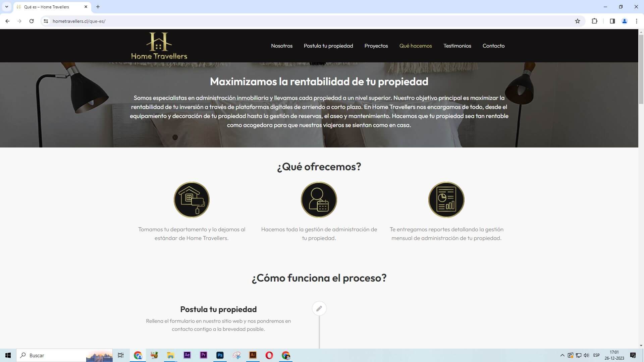Screen dimensions: 644x362
Task: Click the person with calendar icon
Action: [x=319, y=200]
